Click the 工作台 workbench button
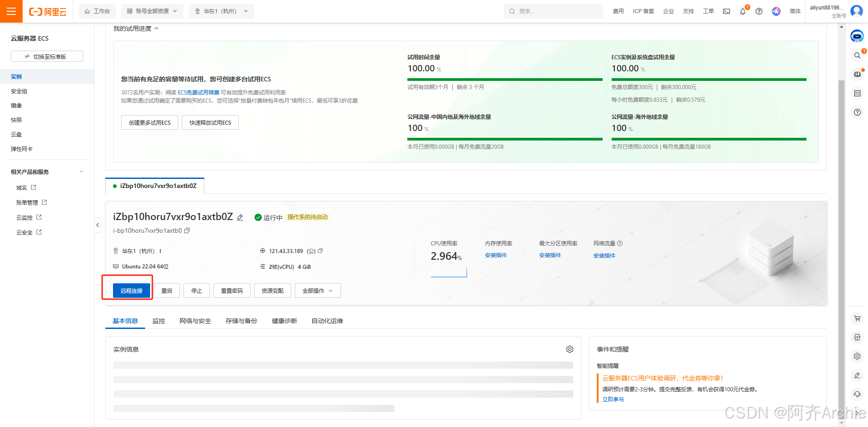Image resolution: width=868 pixels, height=427 pixels. click(97, 11)
